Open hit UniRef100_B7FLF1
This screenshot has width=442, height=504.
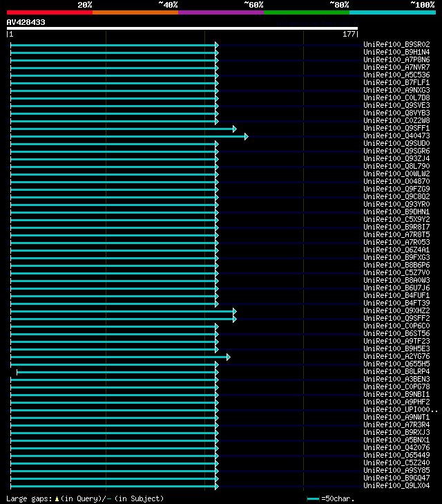[396, 82]
